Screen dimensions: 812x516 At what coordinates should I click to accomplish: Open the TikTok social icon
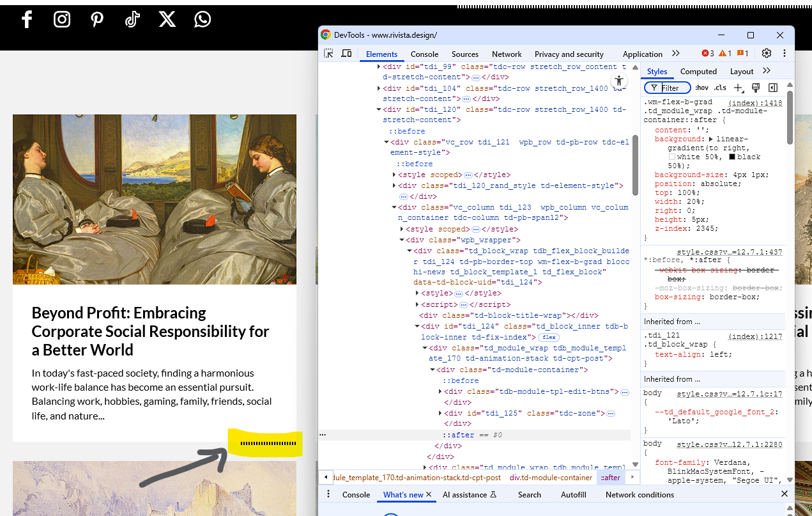(132, 19)
